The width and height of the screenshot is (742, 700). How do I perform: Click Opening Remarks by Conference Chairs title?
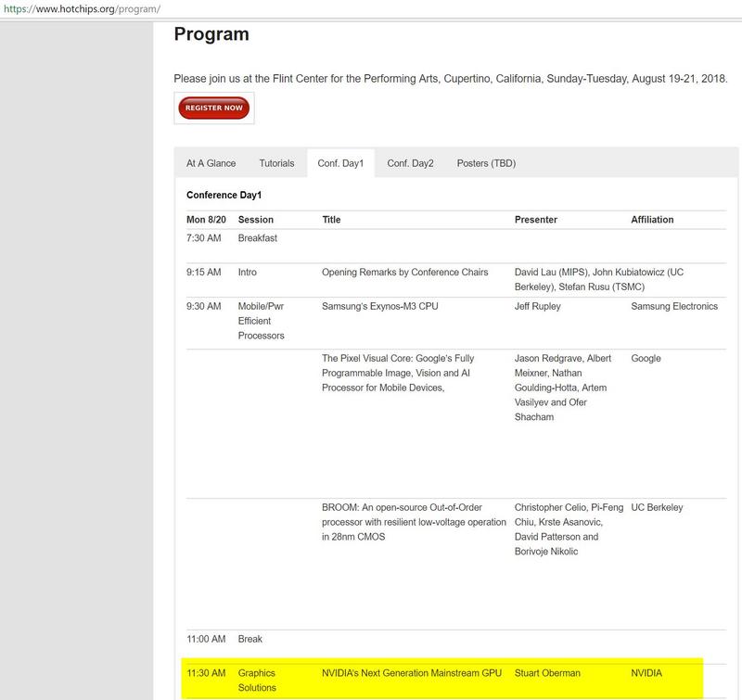point(404,272)
